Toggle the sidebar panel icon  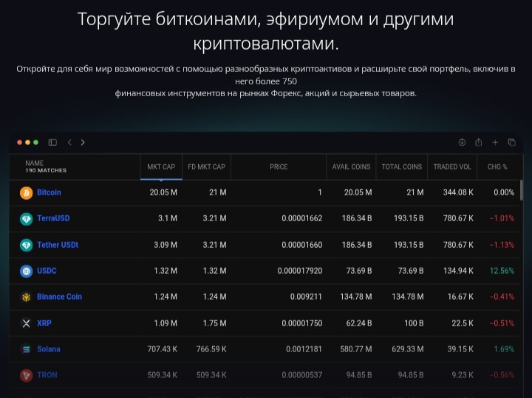click(52, 142)
